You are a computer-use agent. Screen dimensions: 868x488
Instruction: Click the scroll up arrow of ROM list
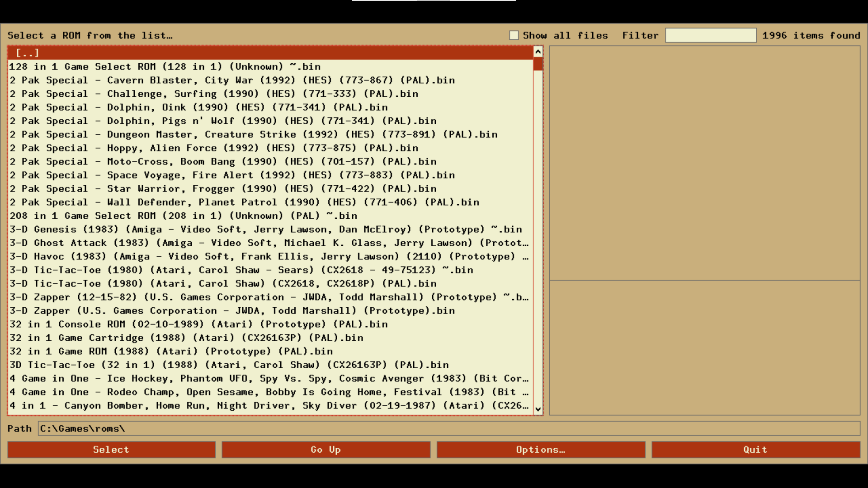(x=538, y=52)
